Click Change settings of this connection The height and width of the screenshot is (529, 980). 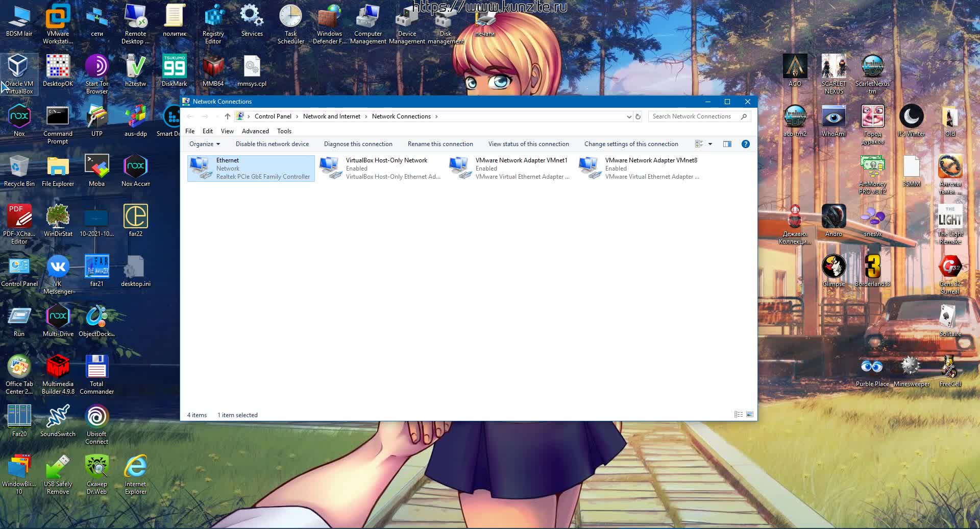pos(631,144)
